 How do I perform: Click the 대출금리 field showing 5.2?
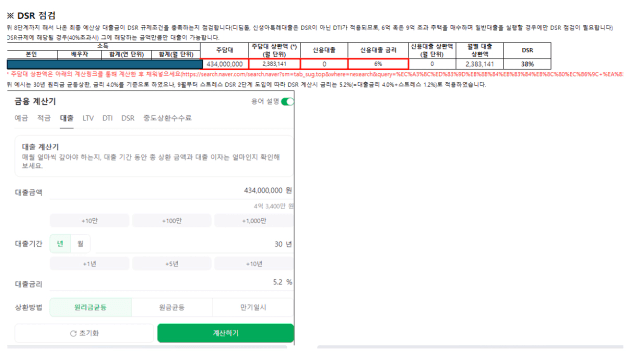pos(171,282)
